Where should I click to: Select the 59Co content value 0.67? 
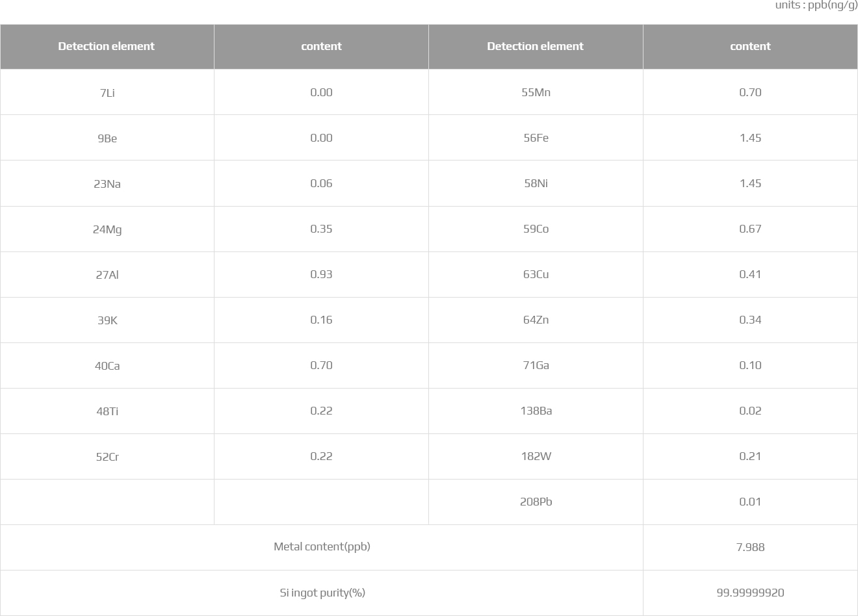tap(750, 229)
